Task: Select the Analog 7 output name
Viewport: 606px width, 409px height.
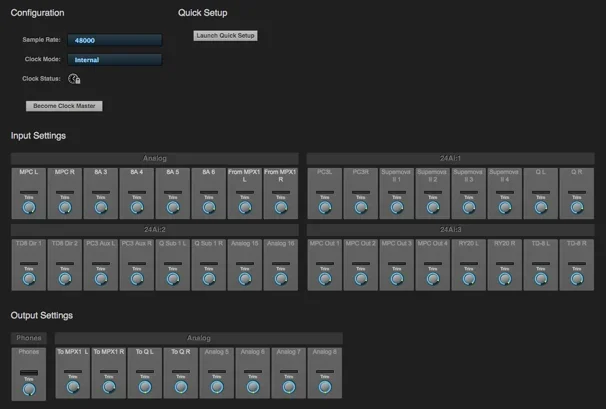Action: tap(289, 352)
